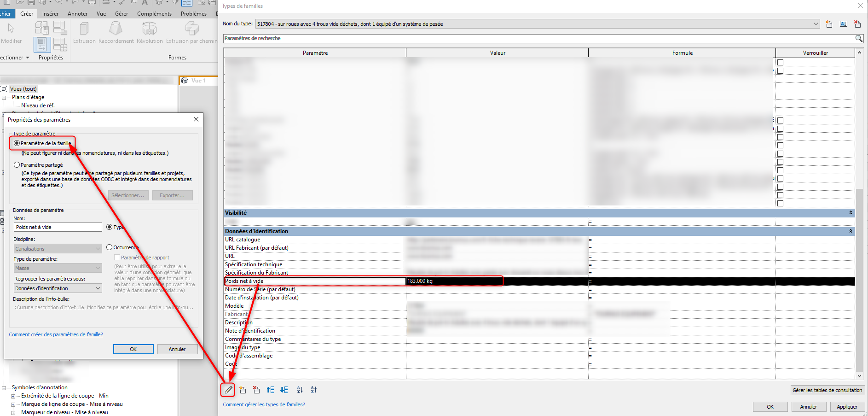Move parameter down with blue down-arrow icon
The height and width of the screenshot is (416, 868).
[x=284, y=390]
